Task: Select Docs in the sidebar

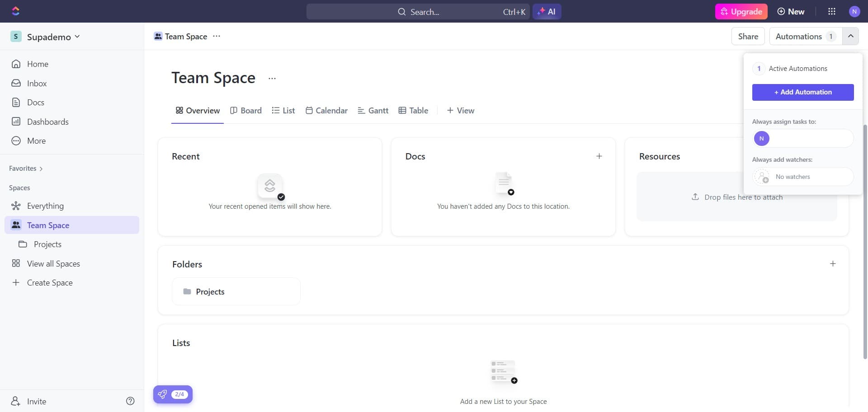Action: click(35, 102)
